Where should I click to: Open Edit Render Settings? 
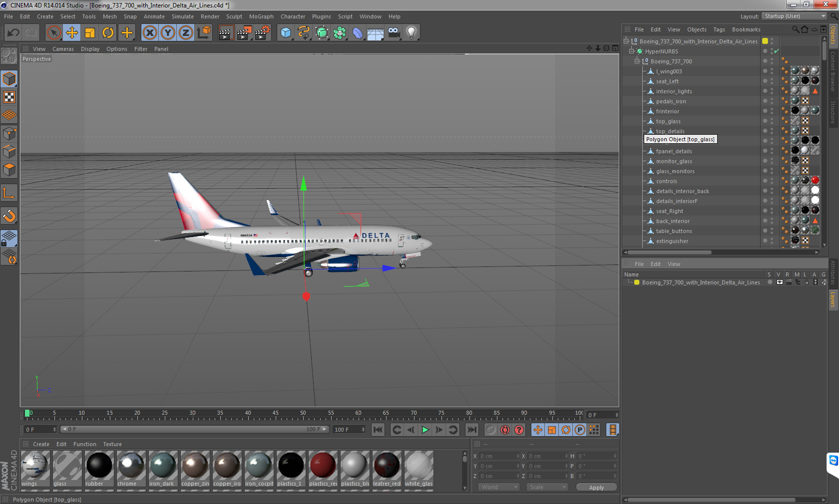tap(263, 33)
